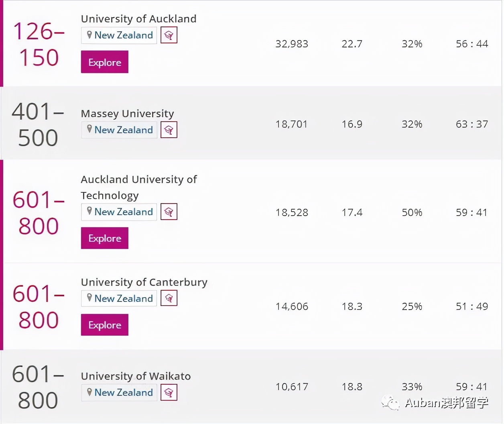Click location pin icon in University of Waikato row
The image size is (504, 424).
point(89,392)
